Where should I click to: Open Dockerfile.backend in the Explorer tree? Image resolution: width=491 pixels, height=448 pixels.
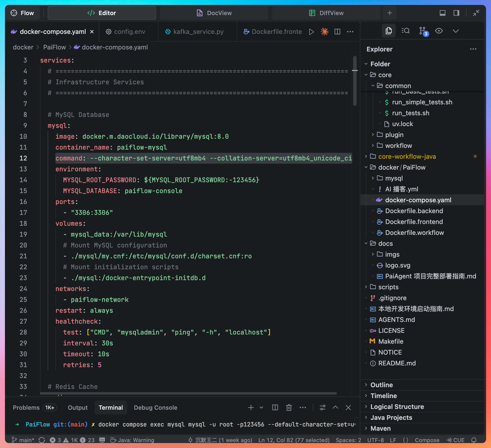[x=414, y=211]
